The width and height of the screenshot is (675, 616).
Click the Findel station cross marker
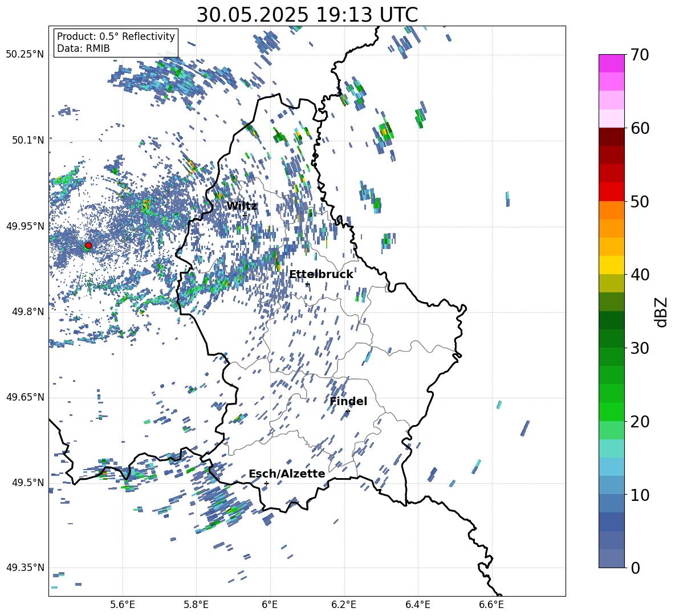coord(348,411)
